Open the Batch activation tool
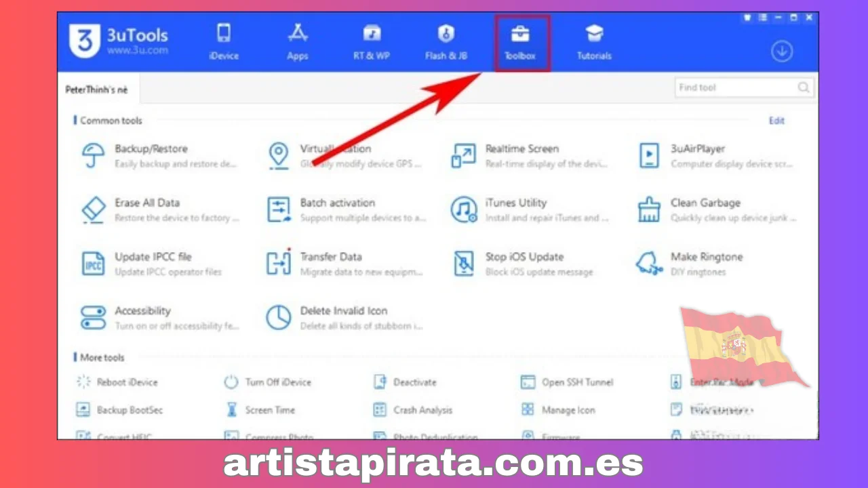Viewport: 868px width, 488px height. 346,209
